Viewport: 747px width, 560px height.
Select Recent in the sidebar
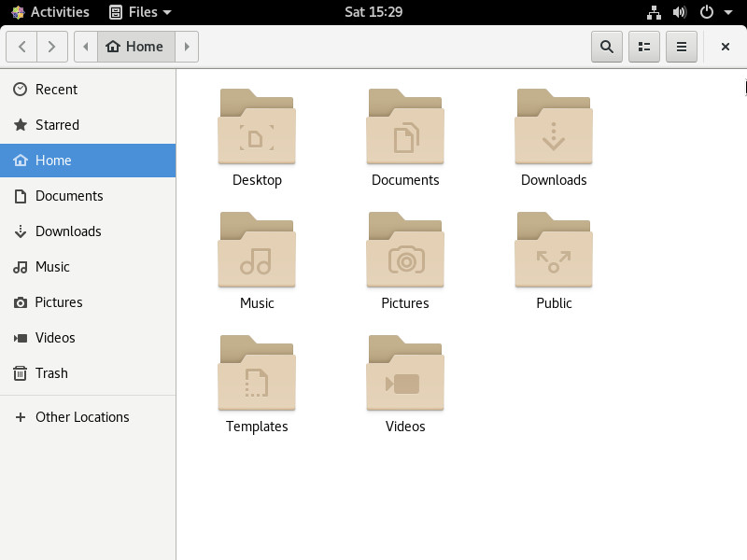[56, 90]
